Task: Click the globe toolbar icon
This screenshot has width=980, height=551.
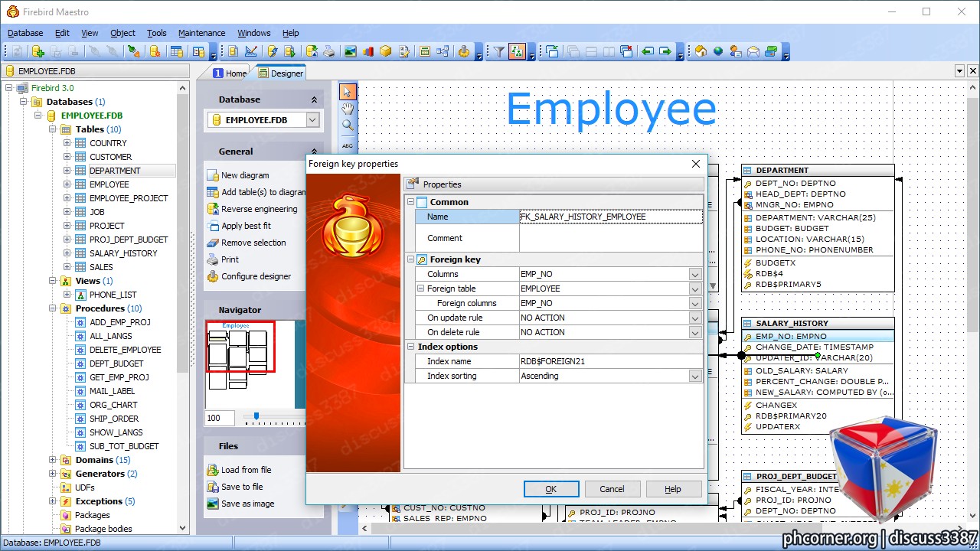Action: pos(718,51)
